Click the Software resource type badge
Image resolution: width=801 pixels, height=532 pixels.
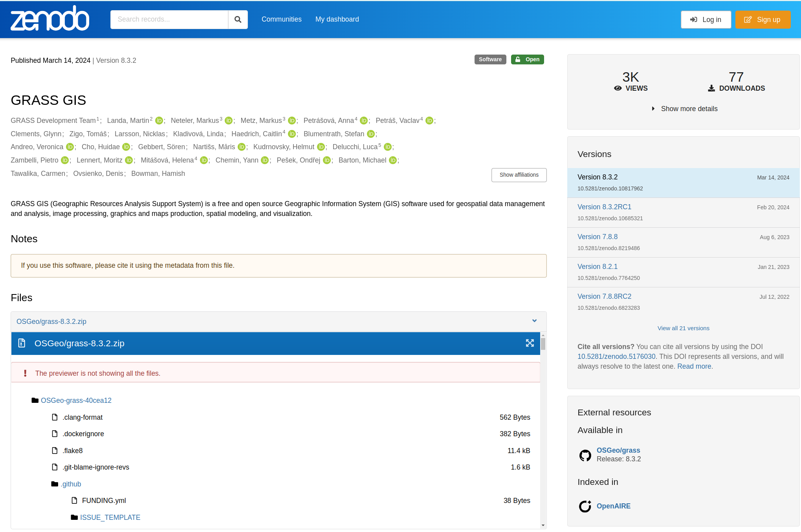[490, 59]
